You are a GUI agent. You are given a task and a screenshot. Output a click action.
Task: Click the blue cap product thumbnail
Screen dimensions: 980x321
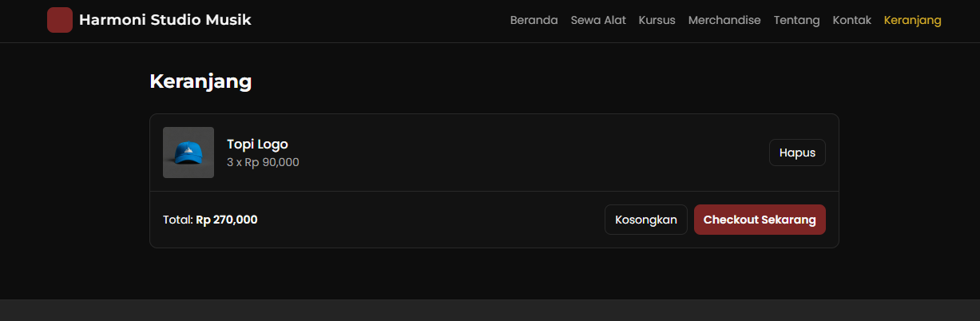click(x=188, y=153)
